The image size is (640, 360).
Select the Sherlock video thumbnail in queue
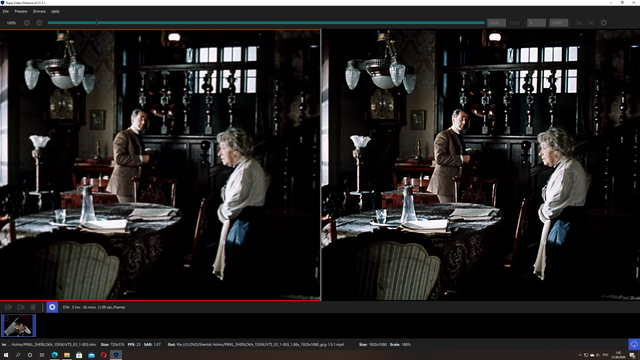coord(18,326)
